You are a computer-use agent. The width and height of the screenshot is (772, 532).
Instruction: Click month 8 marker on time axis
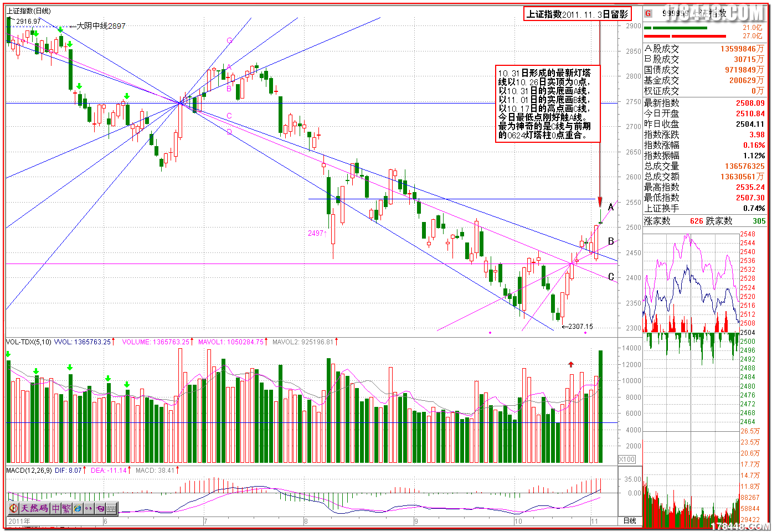tap(305, 521)
